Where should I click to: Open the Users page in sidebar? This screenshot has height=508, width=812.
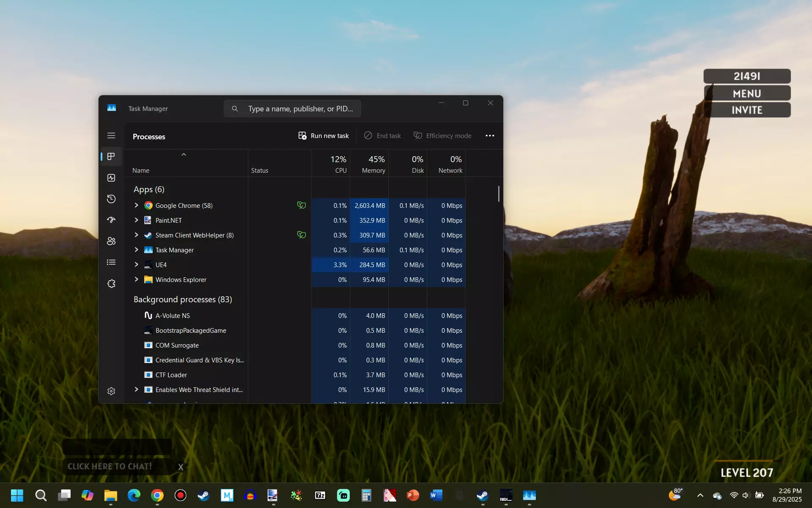point(111,241)
